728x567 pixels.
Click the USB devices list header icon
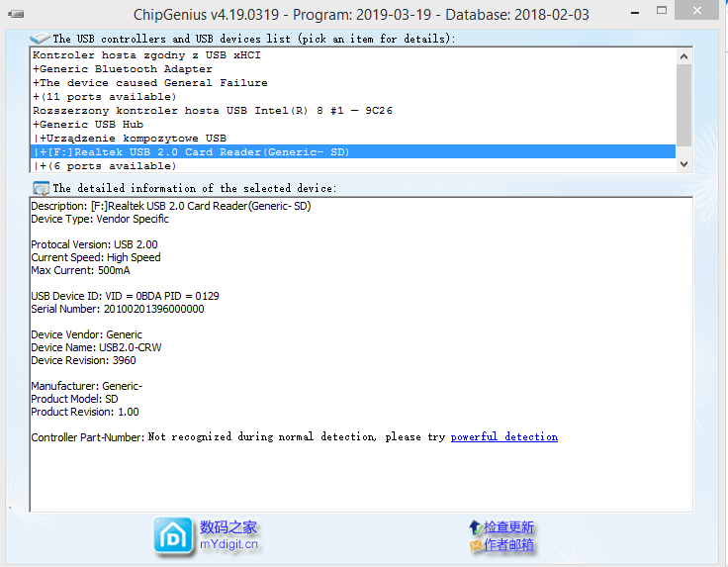click(40, 38)
